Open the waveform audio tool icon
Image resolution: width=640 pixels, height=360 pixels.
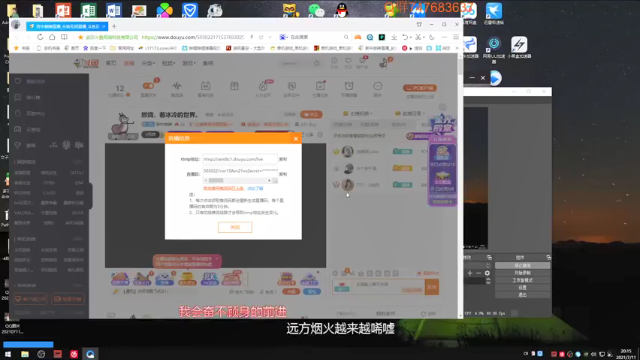(177, 86)
